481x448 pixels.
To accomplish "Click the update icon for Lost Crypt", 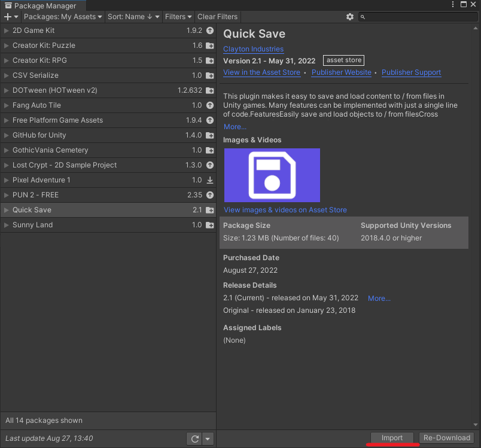I will pyautogui.click(x=210, y=165).
